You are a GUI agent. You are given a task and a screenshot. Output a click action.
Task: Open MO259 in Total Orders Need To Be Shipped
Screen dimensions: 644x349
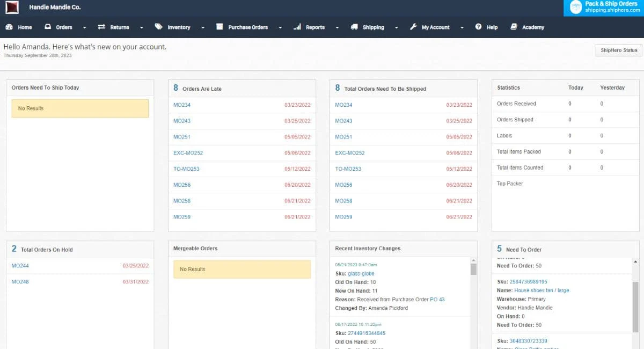click(343, 217)
